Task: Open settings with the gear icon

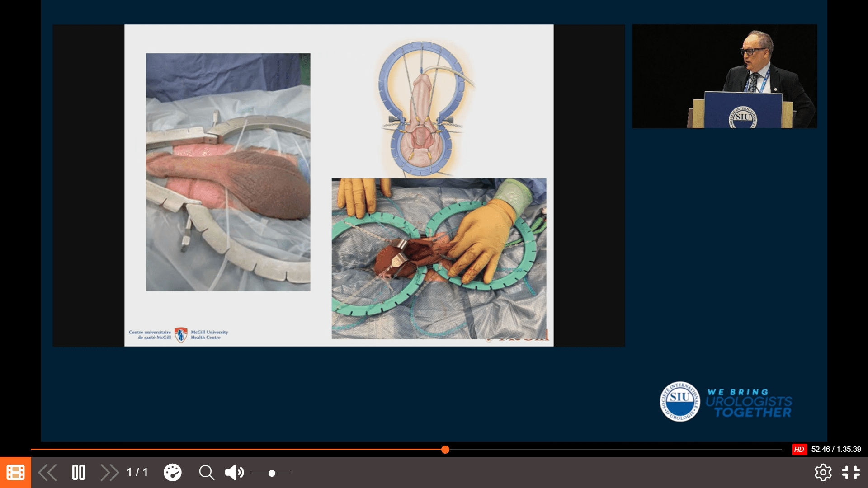Action: (823, 473)
